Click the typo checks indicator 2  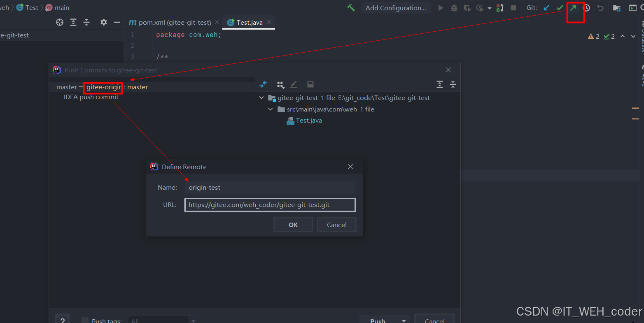[x=609, y=36]
